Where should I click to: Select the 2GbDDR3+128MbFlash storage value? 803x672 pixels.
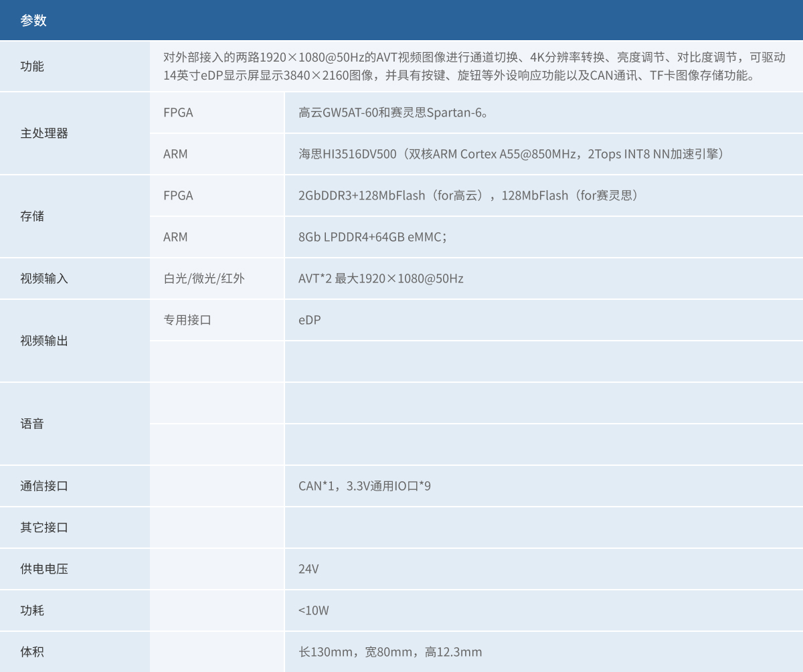(470, 195)
